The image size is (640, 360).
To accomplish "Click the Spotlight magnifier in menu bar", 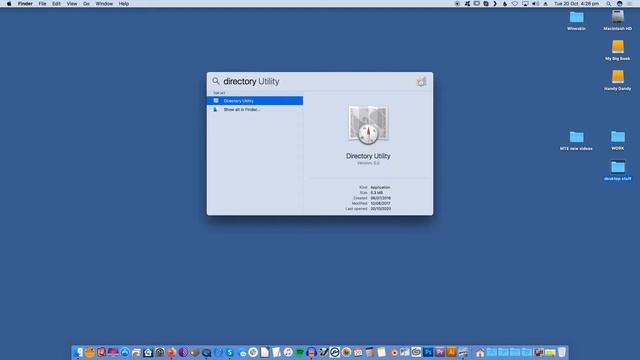I will click(609, 4).
